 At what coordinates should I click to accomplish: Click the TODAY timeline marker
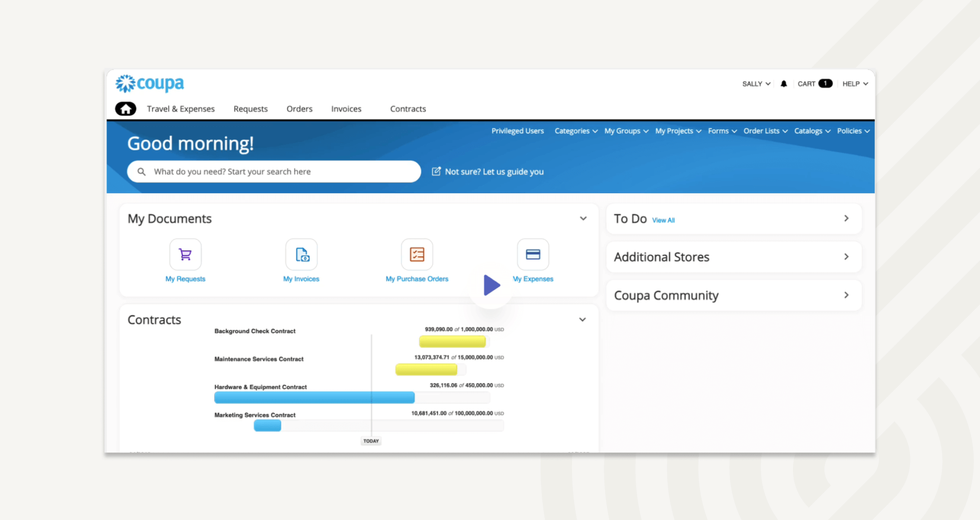coord(371,441)
